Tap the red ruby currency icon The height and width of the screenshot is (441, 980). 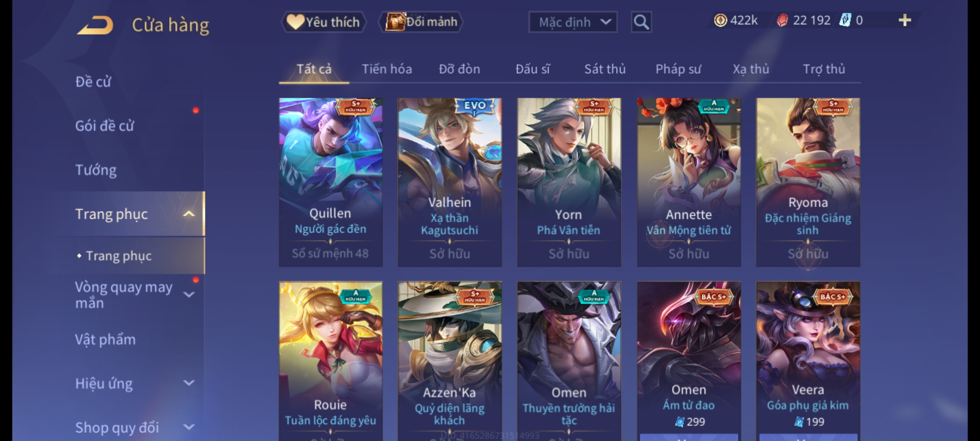tap(782, 20)
